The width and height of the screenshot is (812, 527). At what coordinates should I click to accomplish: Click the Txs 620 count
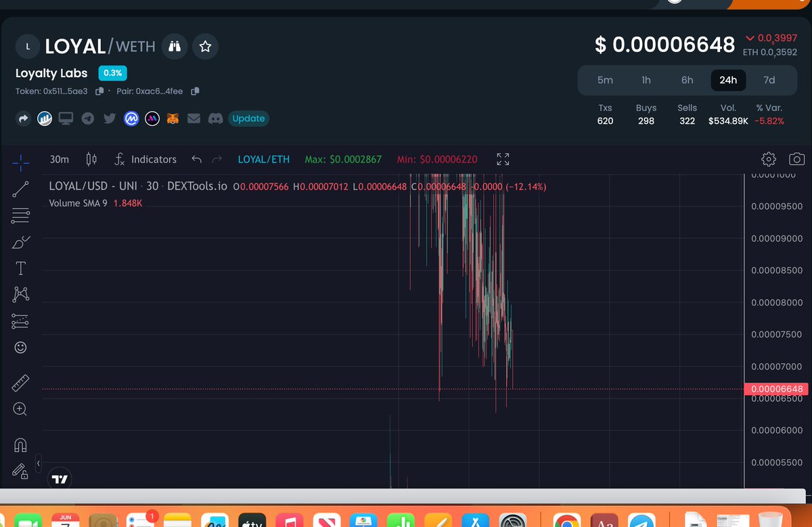605,121
